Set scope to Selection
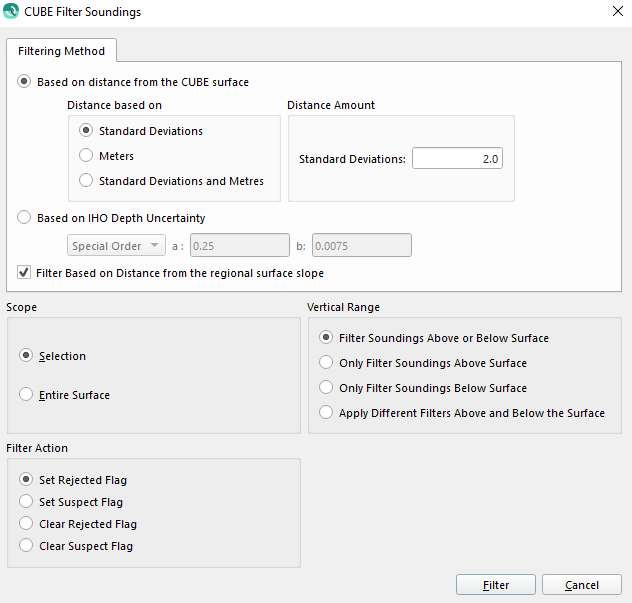The width and height of the screenshot is (632, 603). coord(27,356)
